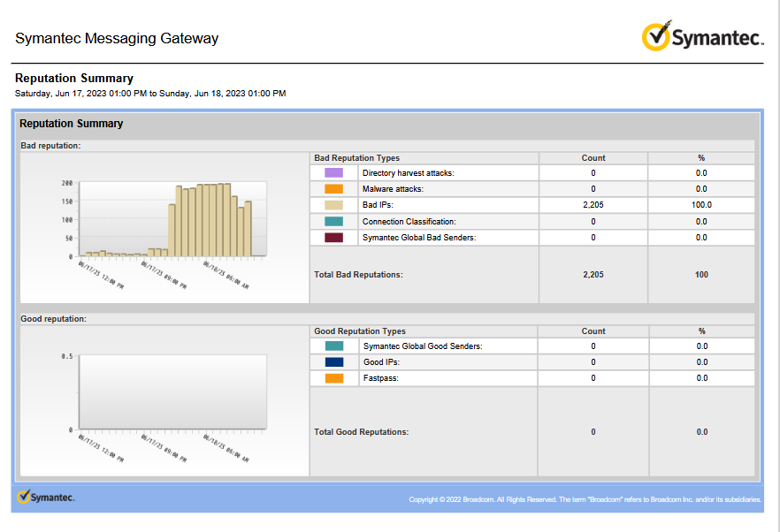Click the 'Bad Reputation Types' column header
The height and width of the screenshot is (532, 780).
coord(356,157)
